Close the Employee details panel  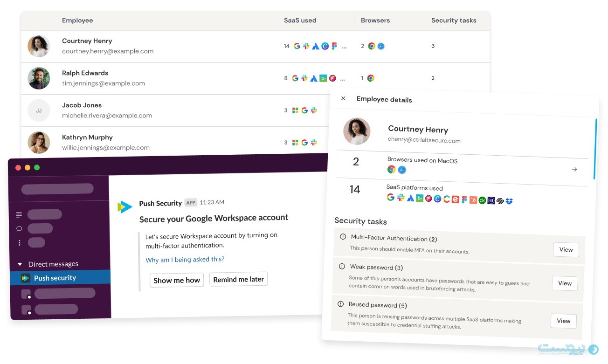[x=343, y=98]
